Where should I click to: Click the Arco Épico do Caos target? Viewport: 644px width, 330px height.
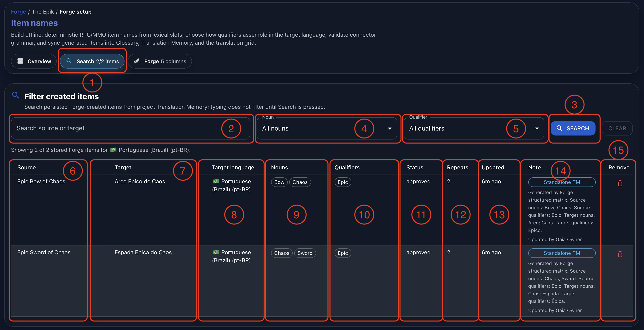tap(140, 182)
